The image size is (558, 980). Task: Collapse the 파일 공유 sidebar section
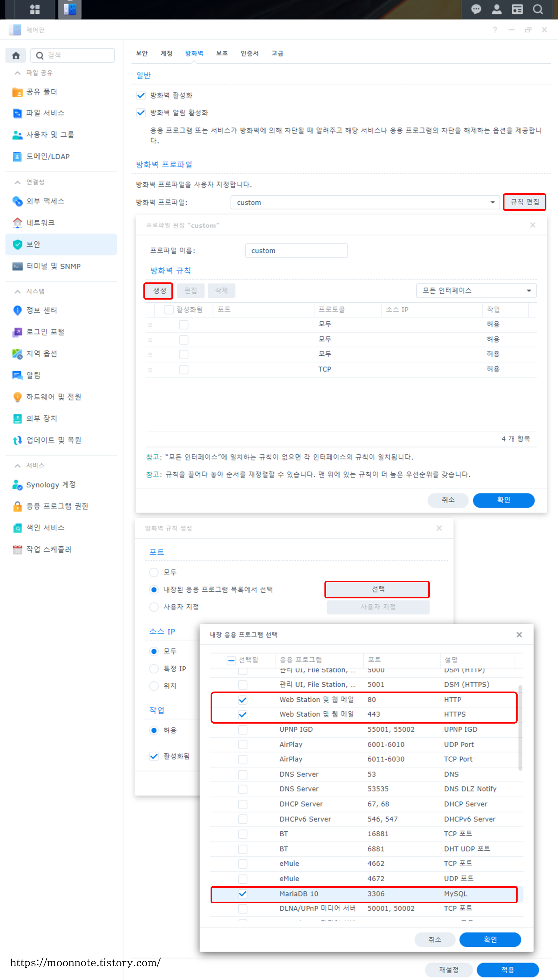[x=18, y=73]
